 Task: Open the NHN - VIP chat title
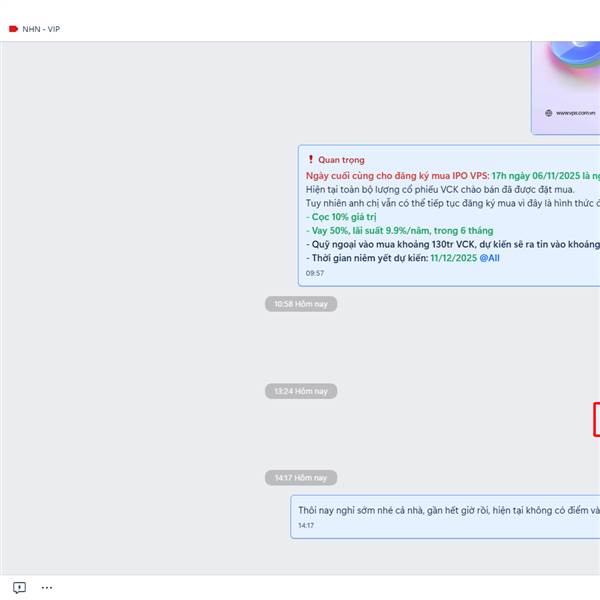click(x=41, y=29)
